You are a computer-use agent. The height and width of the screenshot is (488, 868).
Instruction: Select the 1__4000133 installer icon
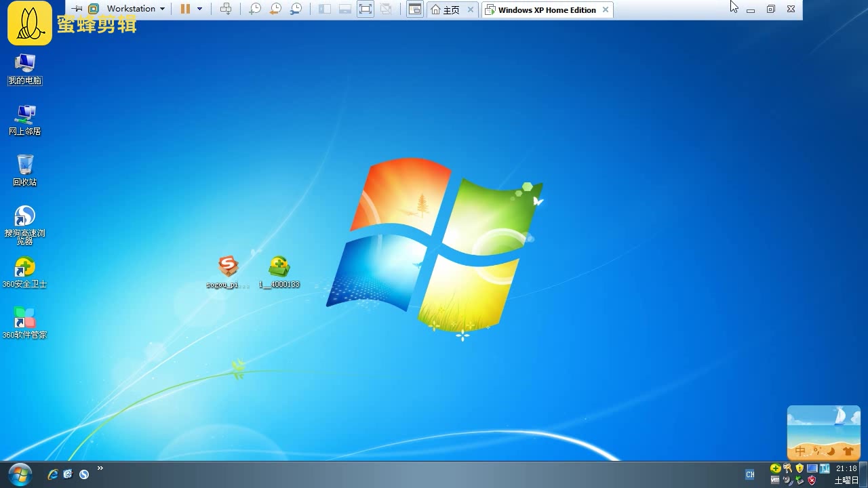pos(279,272)
